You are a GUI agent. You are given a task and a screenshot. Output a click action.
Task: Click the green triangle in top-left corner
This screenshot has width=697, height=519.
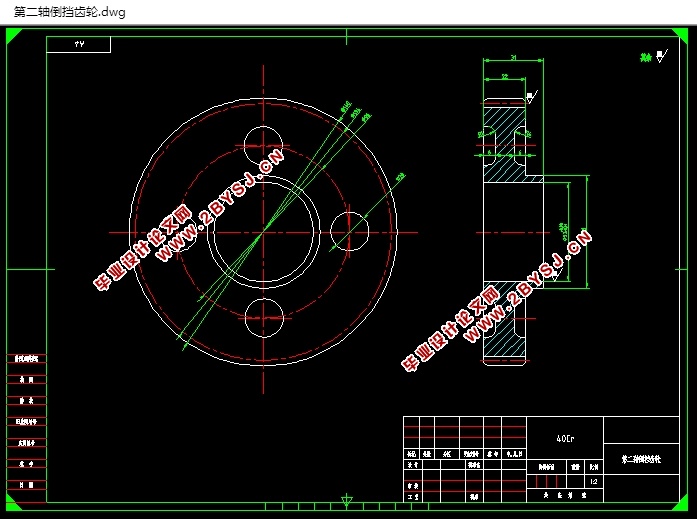[x=12, y=35]
